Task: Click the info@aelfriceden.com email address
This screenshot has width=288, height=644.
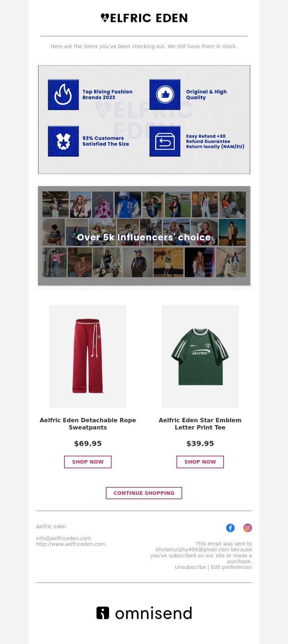Action: pyautogui.click(x=63, y=538)
